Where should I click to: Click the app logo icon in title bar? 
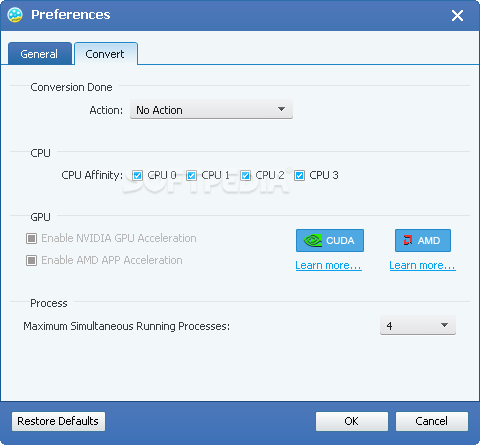(15, 15)
